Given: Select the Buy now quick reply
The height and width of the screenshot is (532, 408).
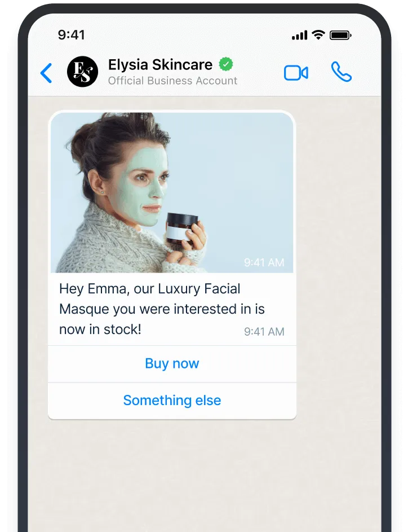Looking at the screenshot, I should [172, 364].
